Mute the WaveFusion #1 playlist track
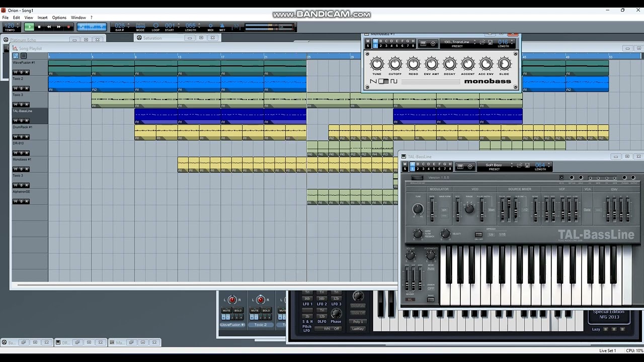Viewport: 644px width, 362px height. point(16,72)
